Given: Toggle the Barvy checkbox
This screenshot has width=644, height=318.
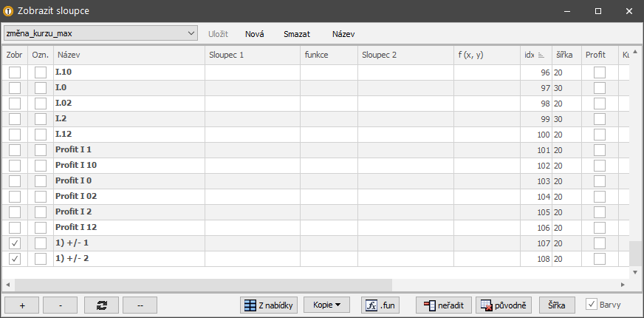Looking at the screenshot, I should 592,304.
